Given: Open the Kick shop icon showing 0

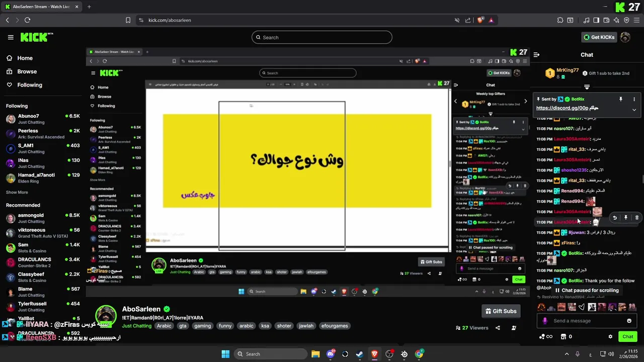Looking at the screenshot, I should click(x=566, y=336).
